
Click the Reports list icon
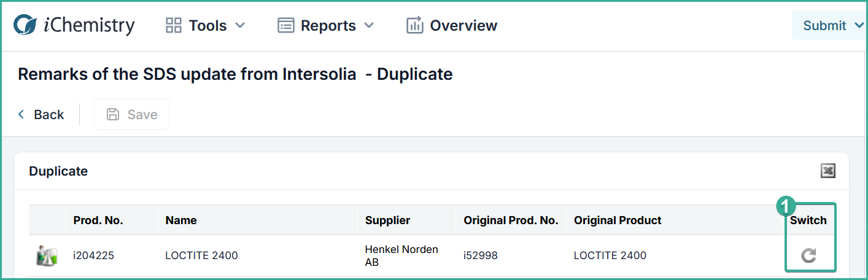[x=285, y=26]
